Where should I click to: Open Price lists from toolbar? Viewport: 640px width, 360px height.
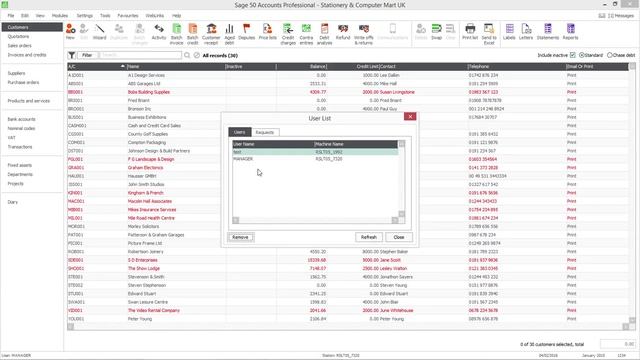[267, 31]
